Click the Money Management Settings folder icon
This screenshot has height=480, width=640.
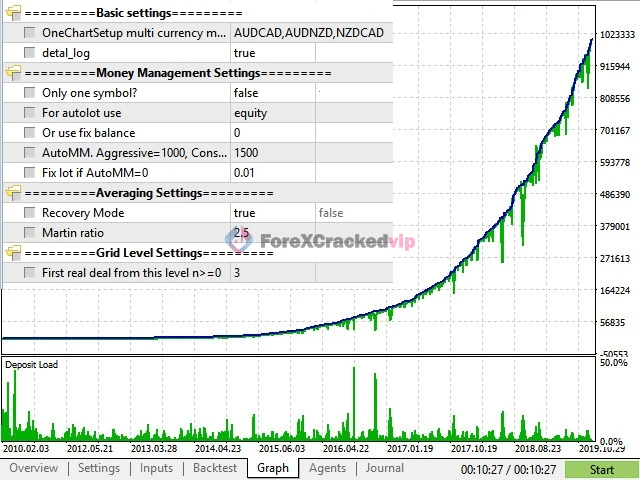[x=12, y=73]
